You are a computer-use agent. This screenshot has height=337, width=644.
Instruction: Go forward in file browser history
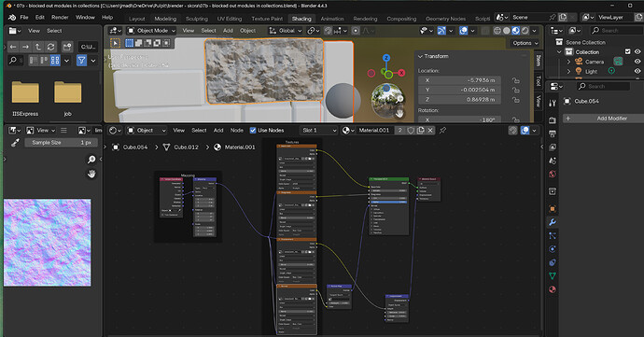[x=25, y=47]
